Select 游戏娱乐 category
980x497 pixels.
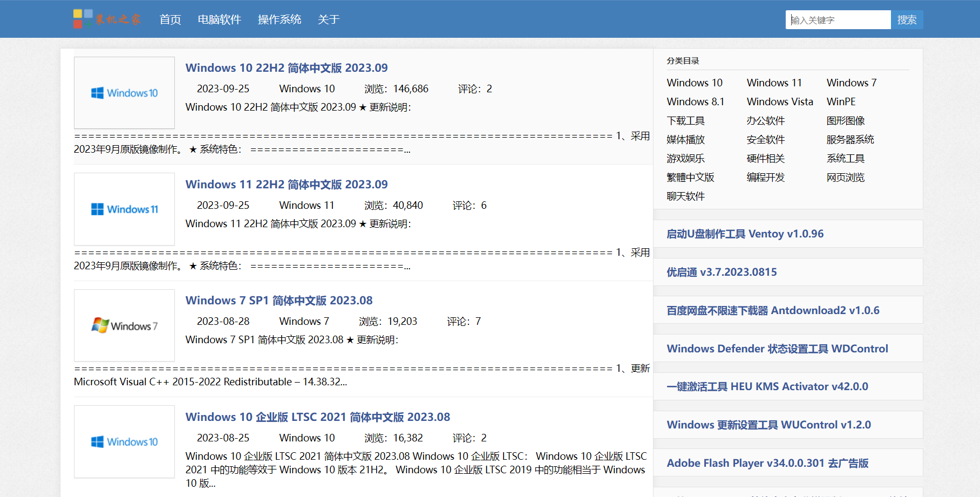click(685, 158)
